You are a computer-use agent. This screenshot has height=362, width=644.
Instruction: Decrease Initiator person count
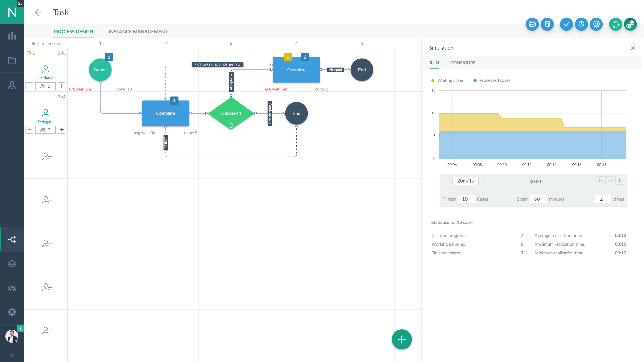[x=30, y=86]
